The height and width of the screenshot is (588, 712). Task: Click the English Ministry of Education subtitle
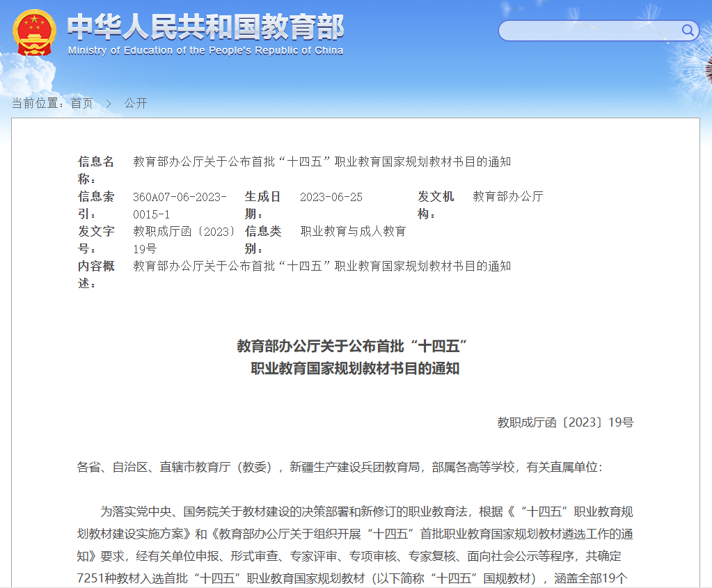[205, 51]
